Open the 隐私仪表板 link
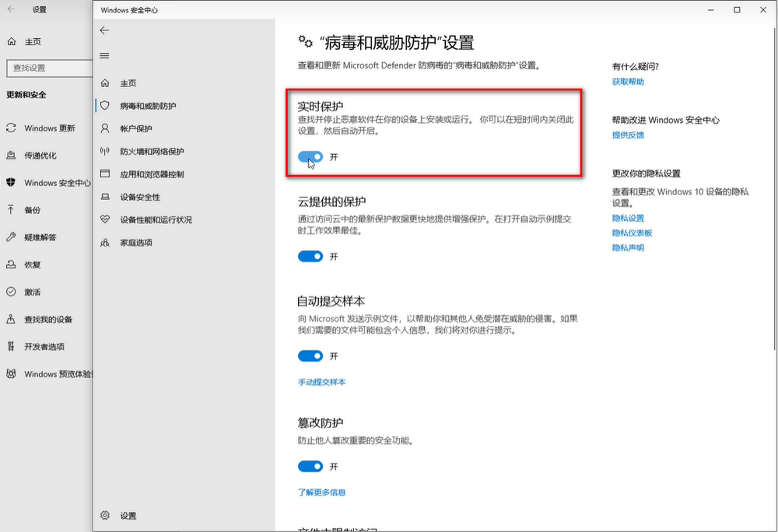 632,233
